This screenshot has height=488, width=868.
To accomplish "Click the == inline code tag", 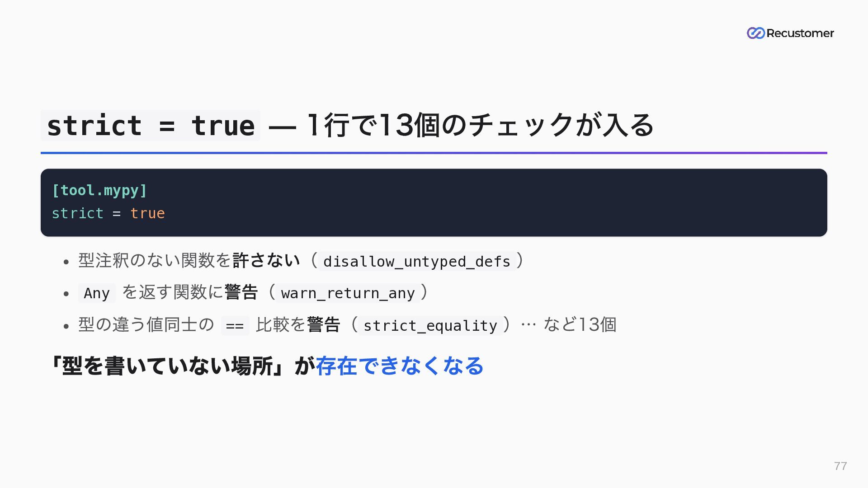I will coord(235,325).
